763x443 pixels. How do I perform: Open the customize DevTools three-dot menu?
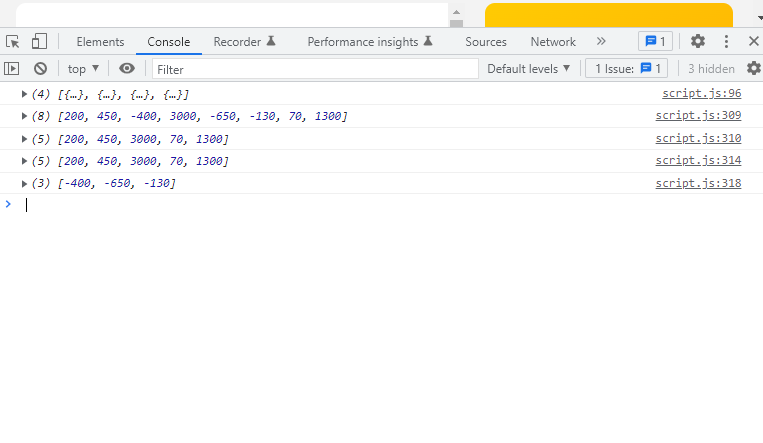click(x=726, y=41)
